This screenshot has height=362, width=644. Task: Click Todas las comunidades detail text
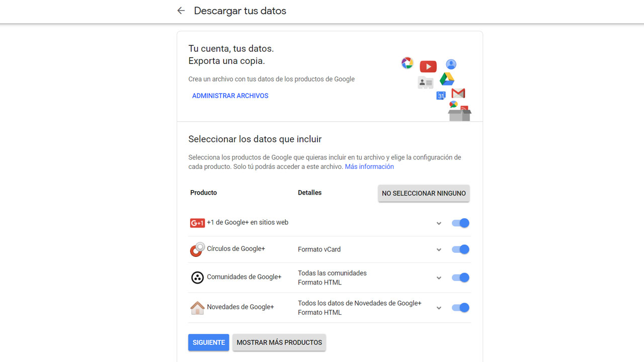pyautogui.click(x=332, y=273)
